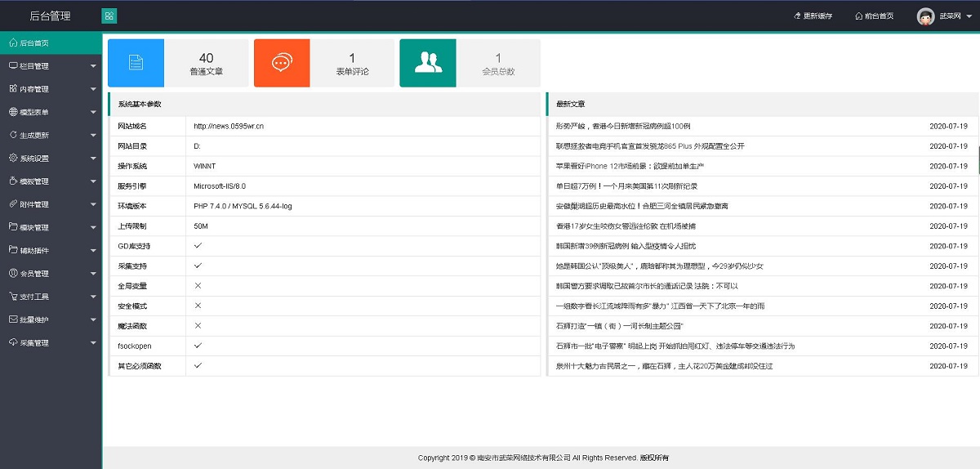
Task: Click the globe icon beside 模型表单
Action: tap(13, 112)
